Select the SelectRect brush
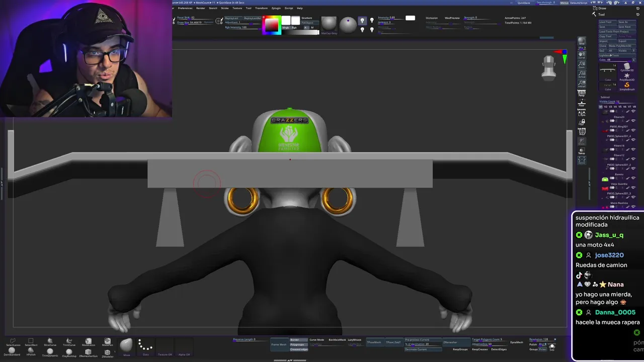 click(x=31, y=342)
